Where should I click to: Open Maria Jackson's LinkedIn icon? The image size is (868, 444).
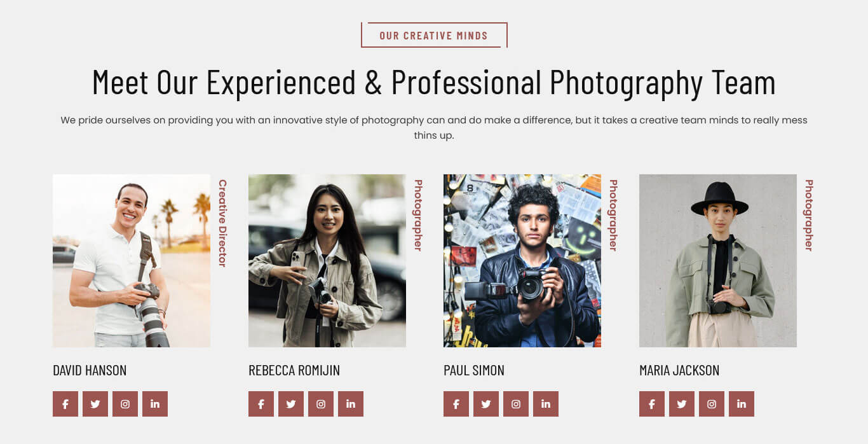pyautogui.click(x=742, y=404)
